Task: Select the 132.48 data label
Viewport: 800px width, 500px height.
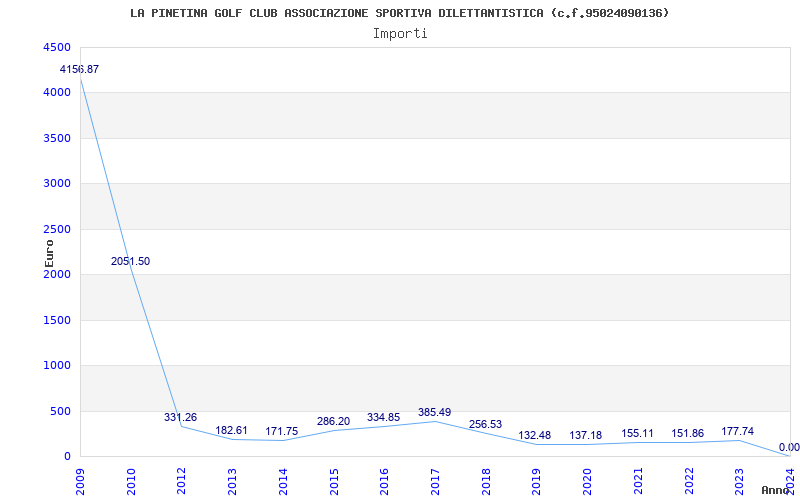Action: pyautogui.click(x=535, y=435)
